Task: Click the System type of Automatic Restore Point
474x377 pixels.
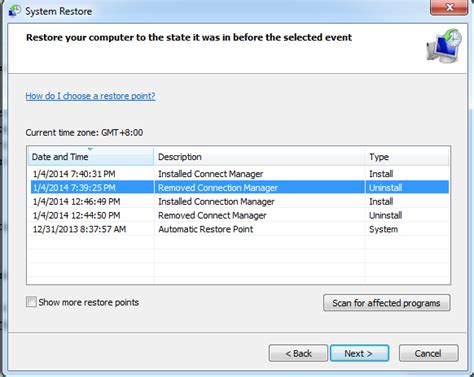Action: [x=383, y=229]
